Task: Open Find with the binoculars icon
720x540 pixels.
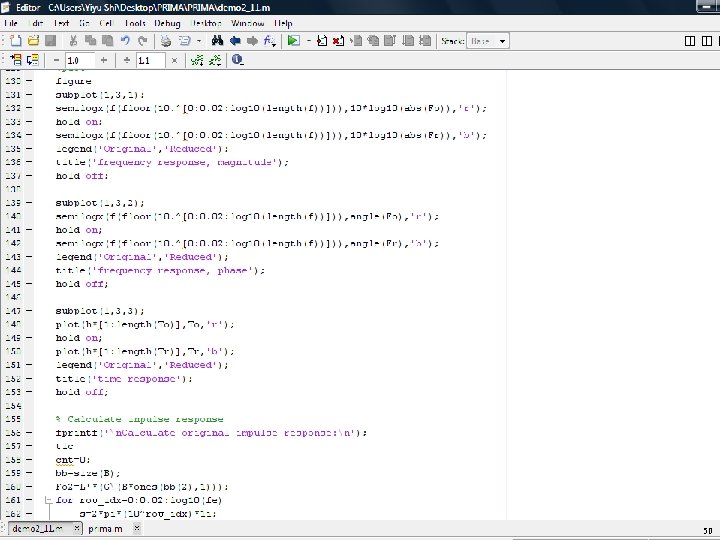Action: [x=218, y=41]
